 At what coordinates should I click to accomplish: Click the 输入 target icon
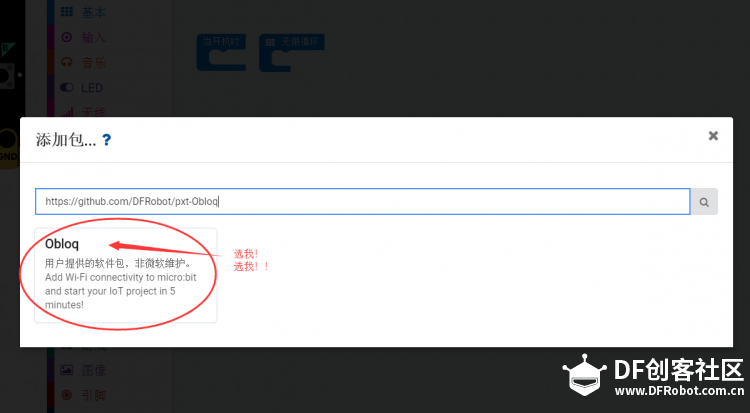coord(66,37)
